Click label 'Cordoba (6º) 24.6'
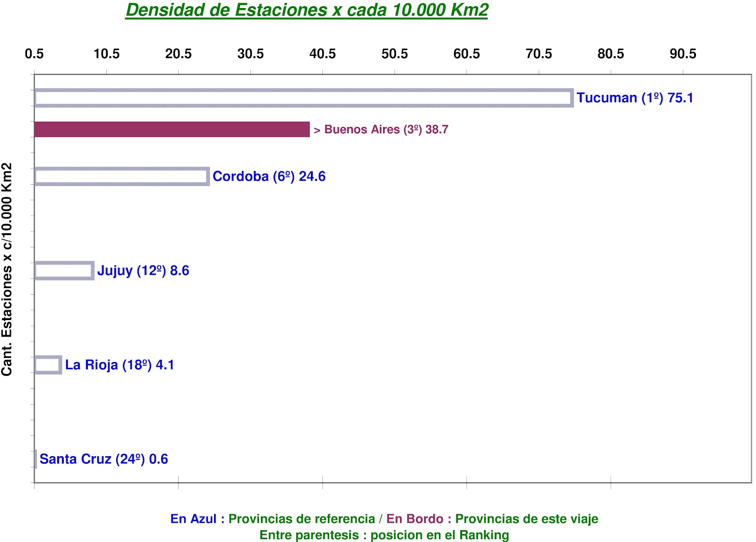Viewport: 756px width, 542px height. 269,176
